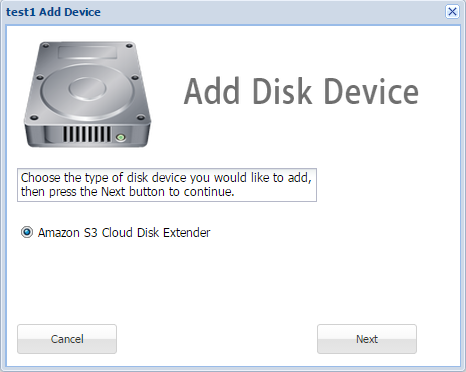Viewport: 466px width, 372px height.
Task: Click the word Device in the large heading
Action: click(x=371, y=91)
